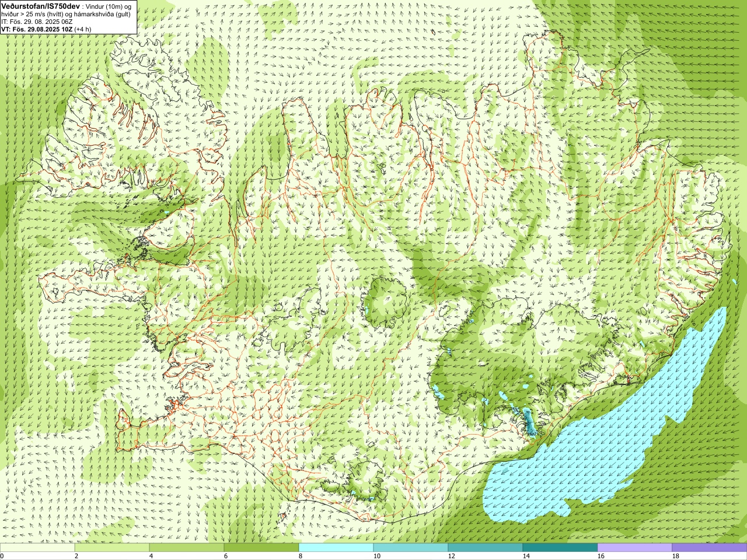Click the legend scale label '12'
The image size is (747, 560).
click(451, 556)
